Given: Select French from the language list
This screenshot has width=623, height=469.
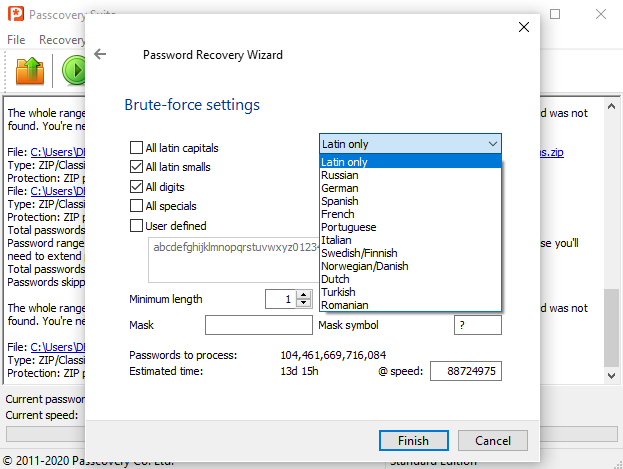Looking at the screenshot, I should [410, 214].
